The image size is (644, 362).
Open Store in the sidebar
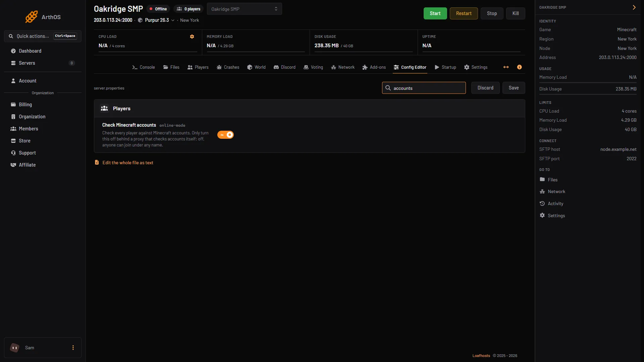(43, 141)
